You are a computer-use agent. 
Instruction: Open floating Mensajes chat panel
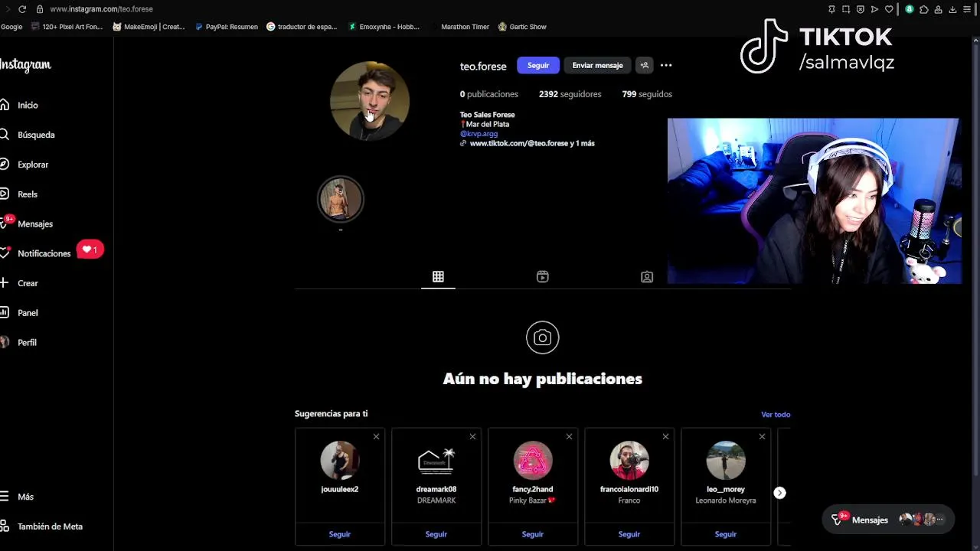click(888, 520)
